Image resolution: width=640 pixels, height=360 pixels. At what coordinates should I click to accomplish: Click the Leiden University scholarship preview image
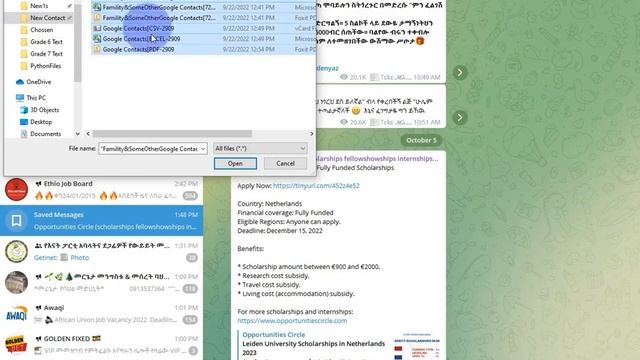point(417,347)
